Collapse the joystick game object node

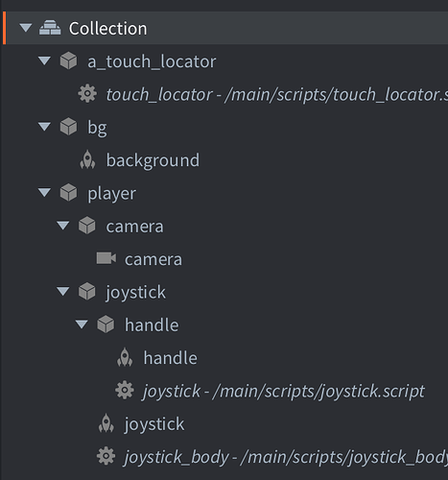point(63,291)
